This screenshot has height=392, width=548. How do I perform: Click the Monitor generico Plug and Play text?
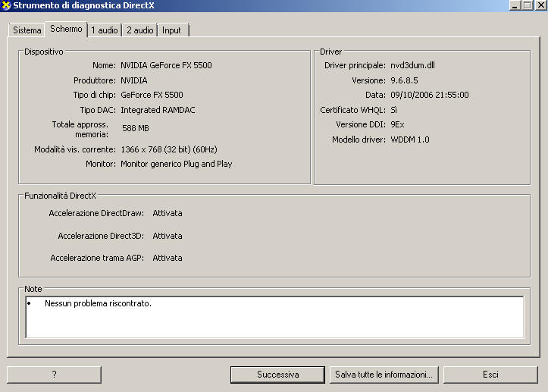pyautogui.click(x=176, y=164)
